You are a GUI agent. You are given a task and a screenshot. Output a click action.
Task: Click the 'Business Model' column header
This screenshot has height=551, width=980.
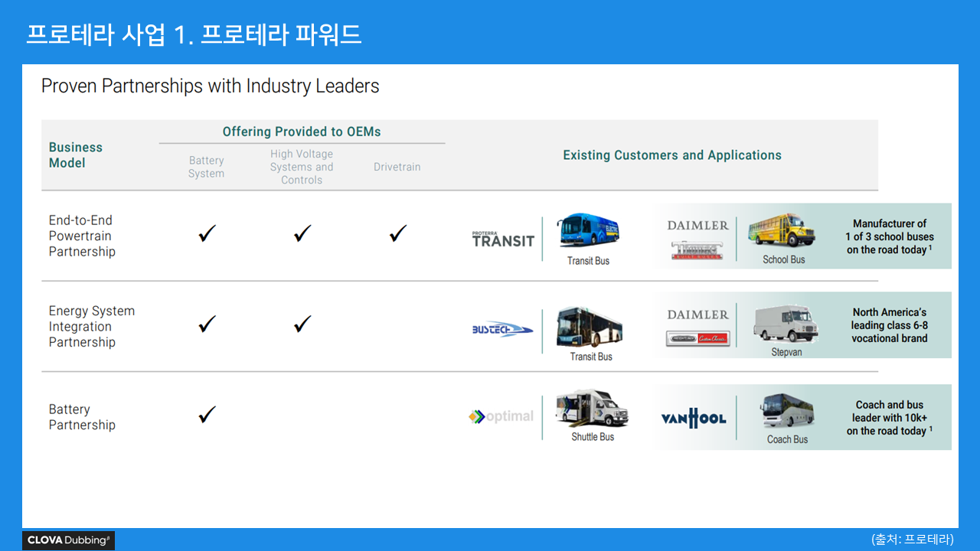tap(76, 155)
